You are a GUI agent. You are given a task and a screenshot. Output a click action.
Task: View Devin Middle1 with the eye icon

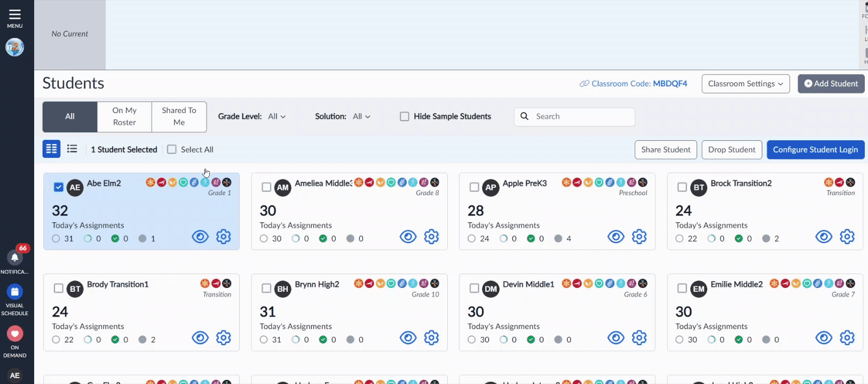point(616,338)
